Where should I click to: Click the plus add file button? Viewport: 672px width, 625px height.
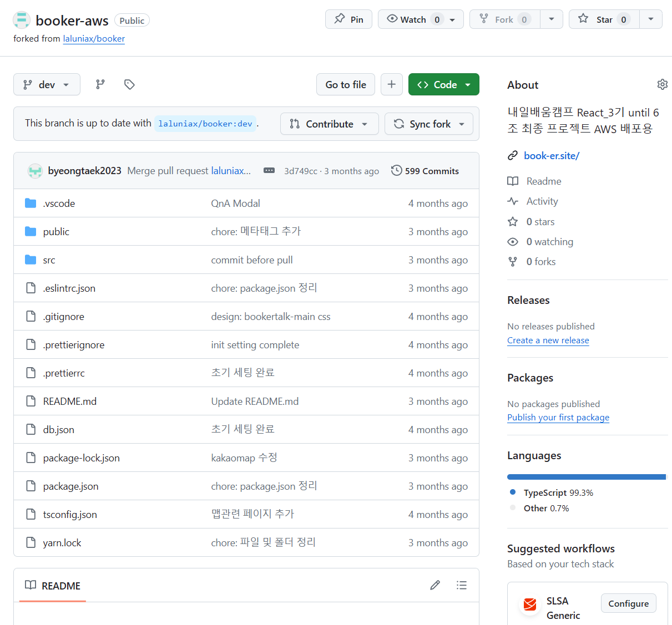point(392,84)
